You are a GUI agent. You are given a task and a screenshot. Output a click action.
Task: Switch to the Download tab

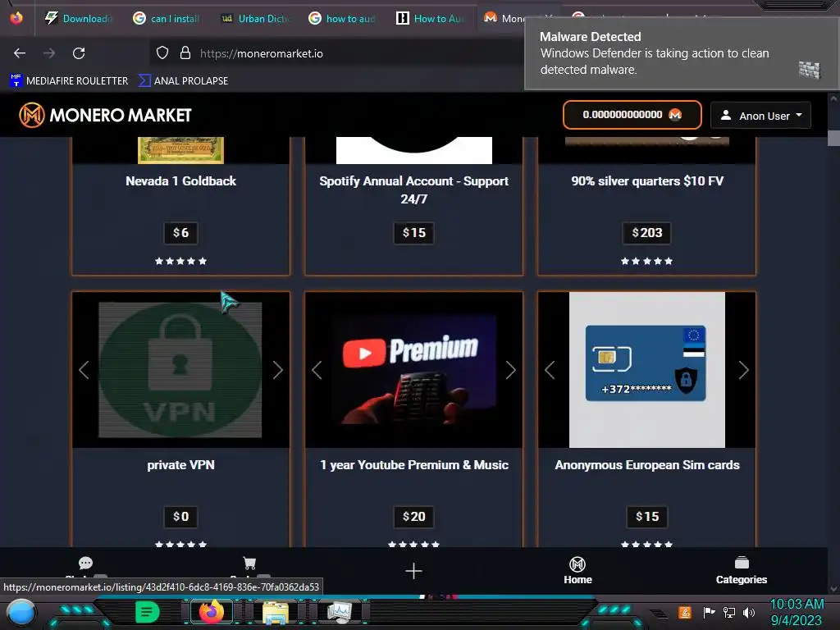click(x=79, y=19)
